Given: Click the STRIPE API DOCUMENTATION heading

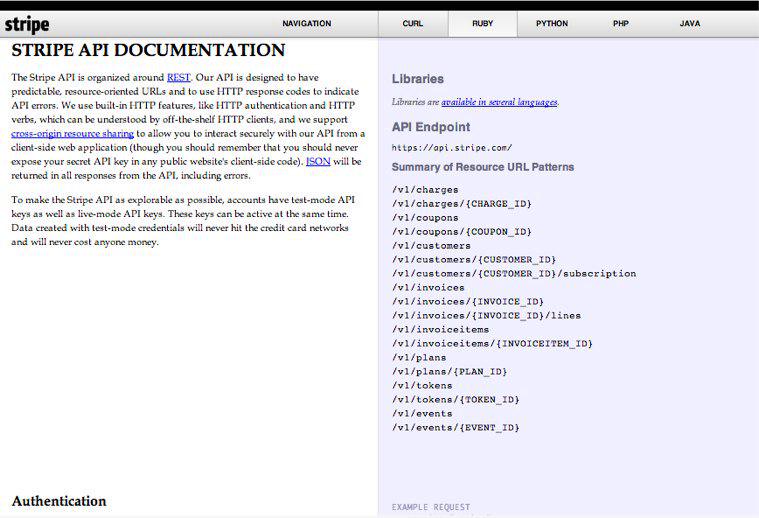Looking at the screenshot, I should 148,50.
